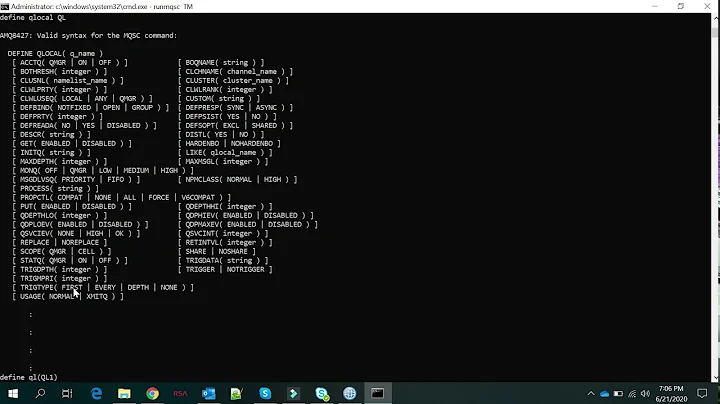Click 'NPMCLASS( NORMAL | HIGH )' option
The height and width of the screenshot is (404, 720).
coord(237,180)
